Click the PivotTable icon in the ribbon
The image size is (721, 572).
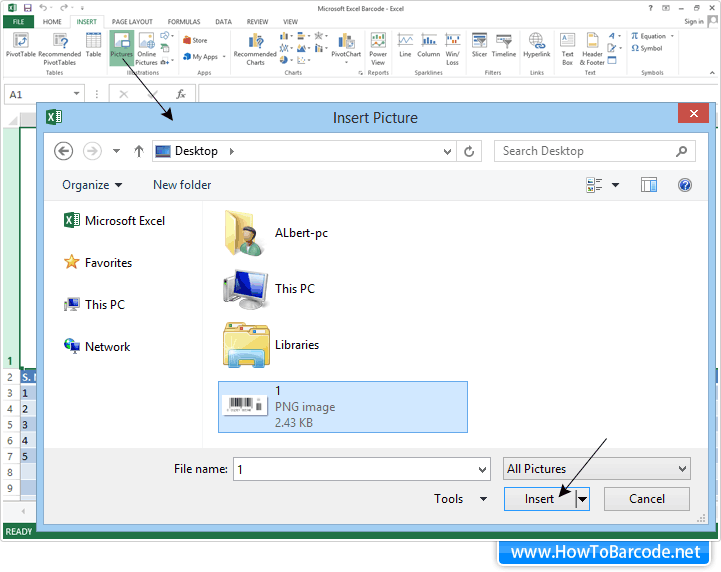21,45
